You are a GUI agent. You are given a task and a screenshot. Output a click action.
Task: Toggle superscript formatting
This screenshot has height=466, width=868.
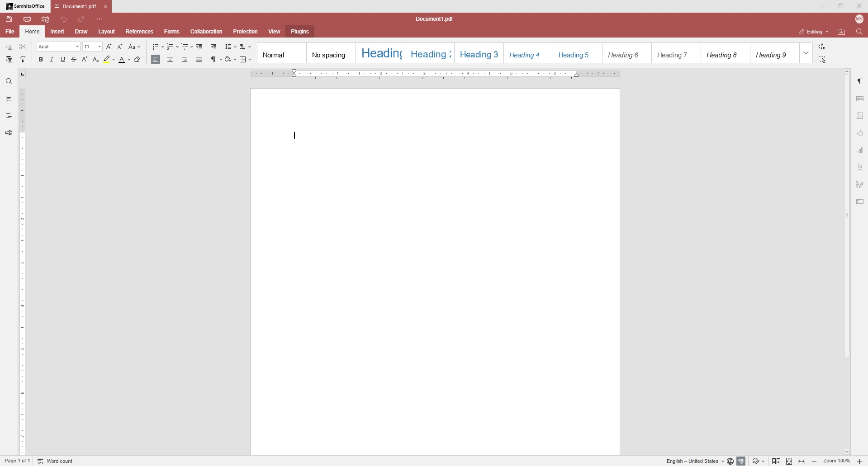85,60
